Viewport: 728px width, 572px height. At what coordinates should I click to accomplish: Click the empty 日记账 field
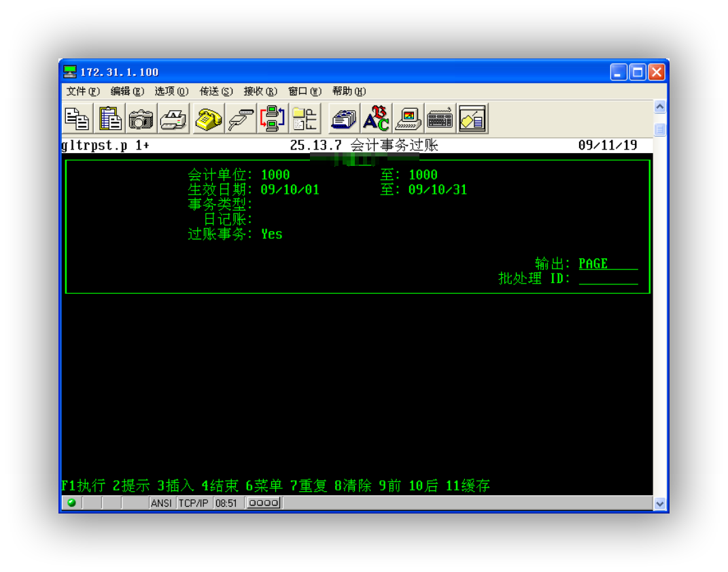(290, 219)
